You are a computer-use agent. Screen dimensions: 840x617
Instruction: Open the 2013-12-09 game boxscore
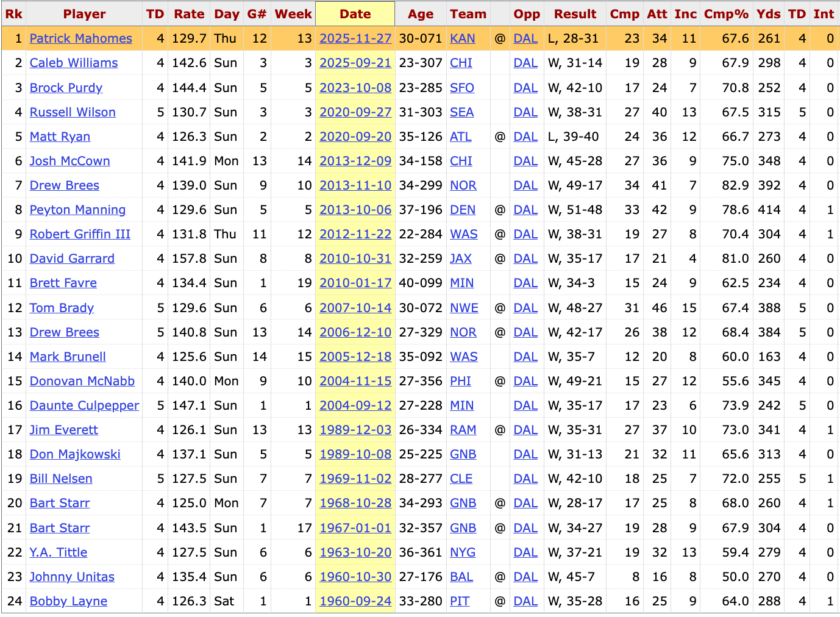tap(355, 161)
